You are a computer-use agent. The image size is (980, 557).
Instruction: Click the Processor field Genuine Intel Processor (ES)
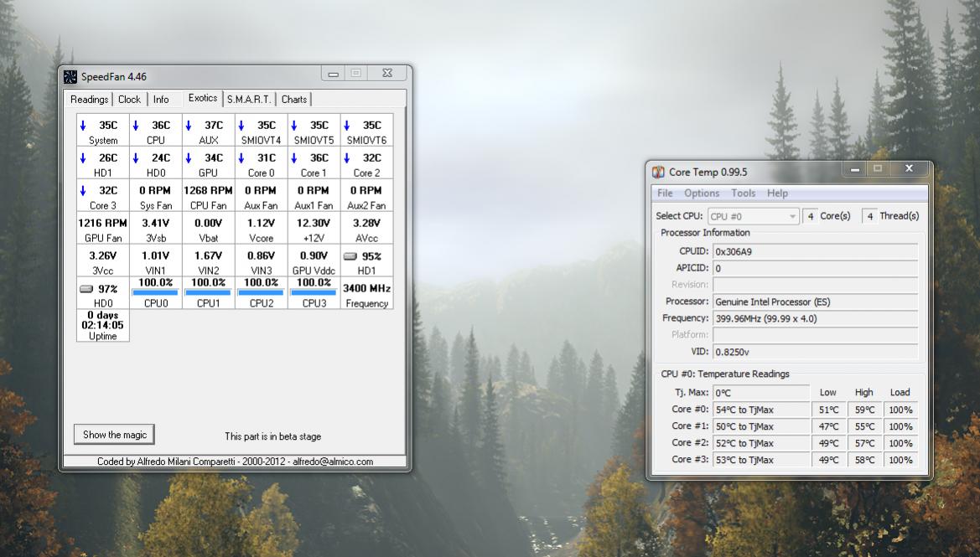[x=815, y=302]
